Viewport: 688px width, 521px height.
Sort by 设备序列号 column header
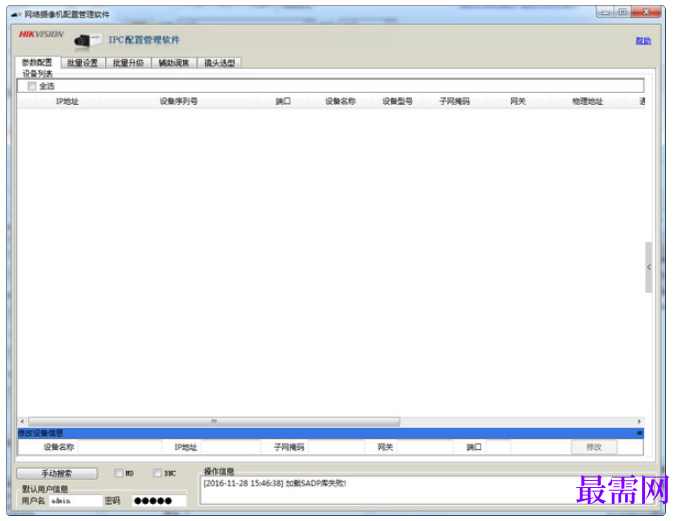click(x=178, y=101)
